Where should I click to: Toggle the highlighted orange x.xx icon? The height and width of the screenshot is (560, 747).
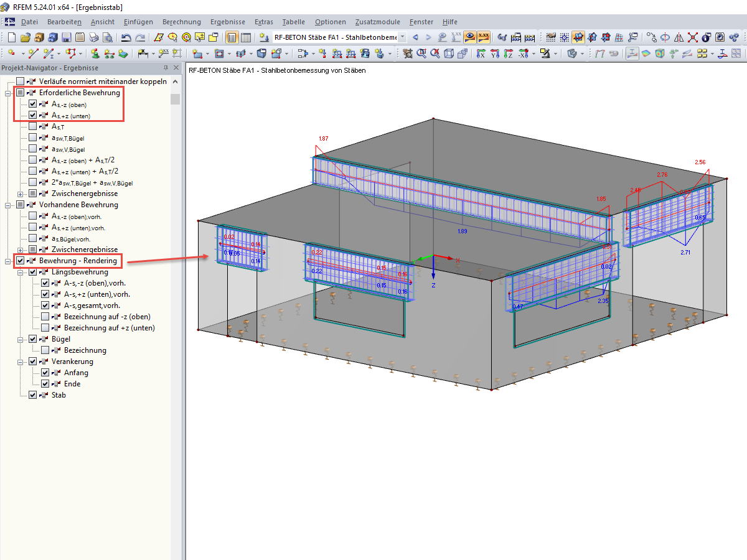coord(484,37)
